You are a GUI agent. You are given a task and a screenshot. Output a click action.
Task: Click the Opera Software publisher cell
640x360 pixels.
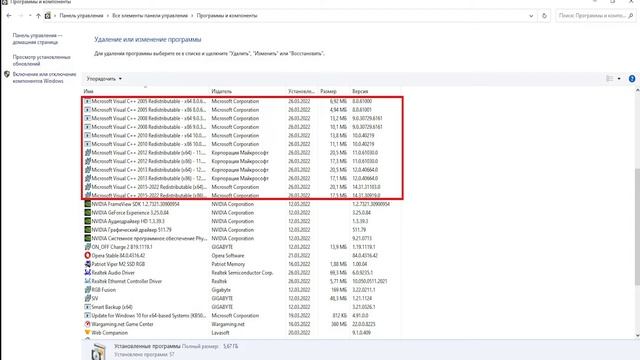[228, 256]
